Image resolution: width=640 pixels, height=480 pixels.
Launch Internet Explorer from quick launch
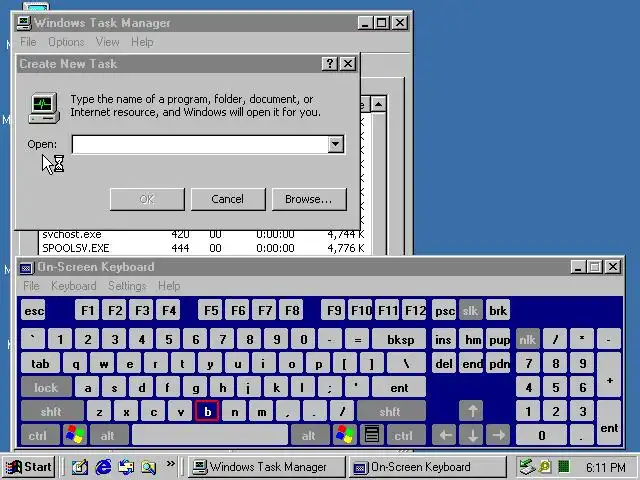[103, 467]
